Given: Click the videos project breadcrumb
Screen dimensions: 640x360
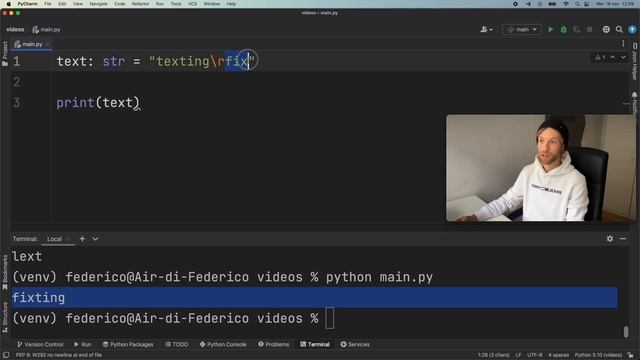Looking at the screenshot, I should pyautogui.click(x=15, y=29).
